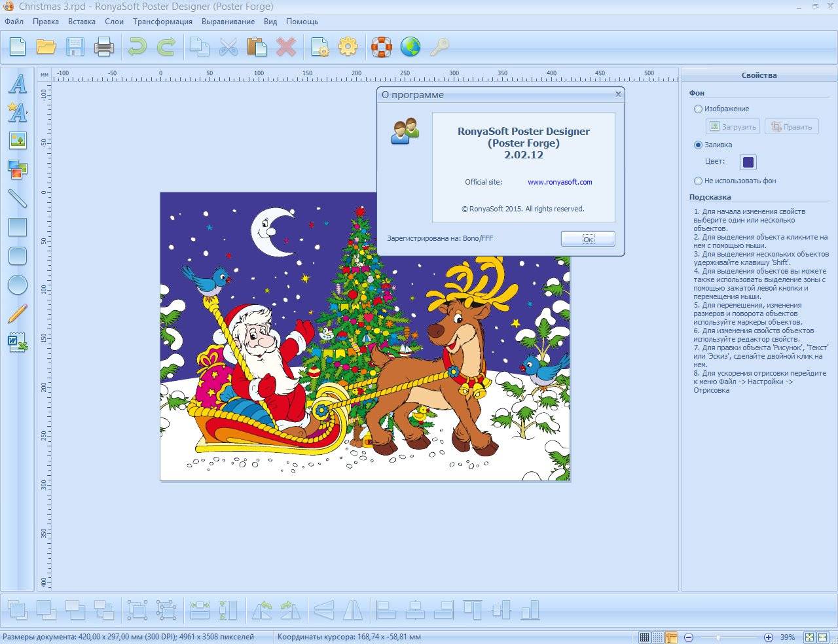Visit the website via the globe icon
The width and height of the screenshot is (838, 644).
[410, 46]
